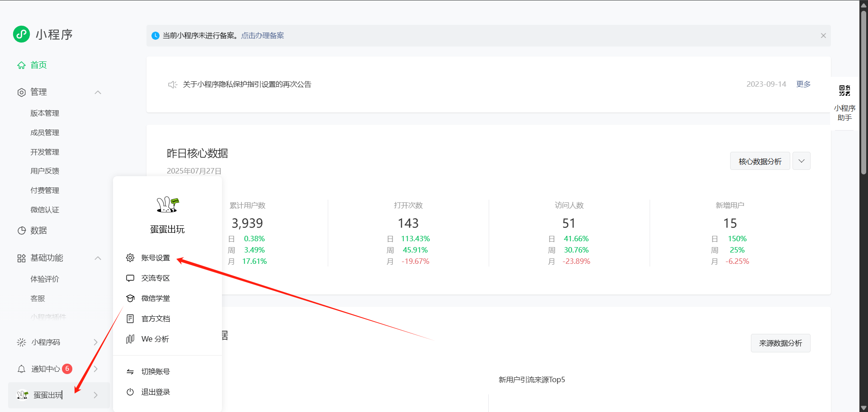Open dropdown arrow beside 核心数据分析

(801, 161)
